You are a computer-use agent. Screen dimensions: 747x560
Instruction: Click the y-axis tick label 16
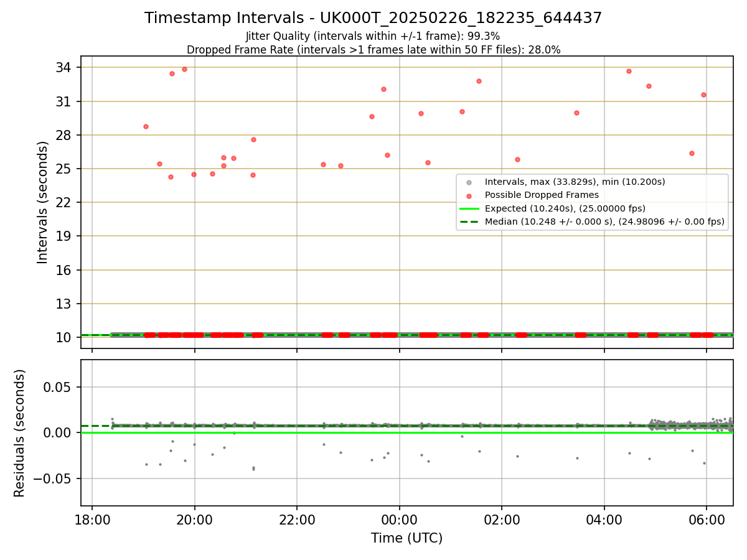(x=64, y=270)
